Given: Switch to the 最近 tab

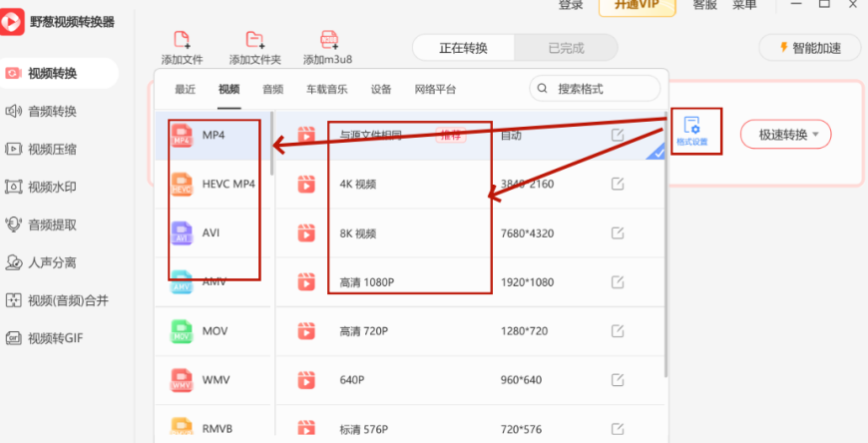Looking at the screenshot, I should [186, 89].
